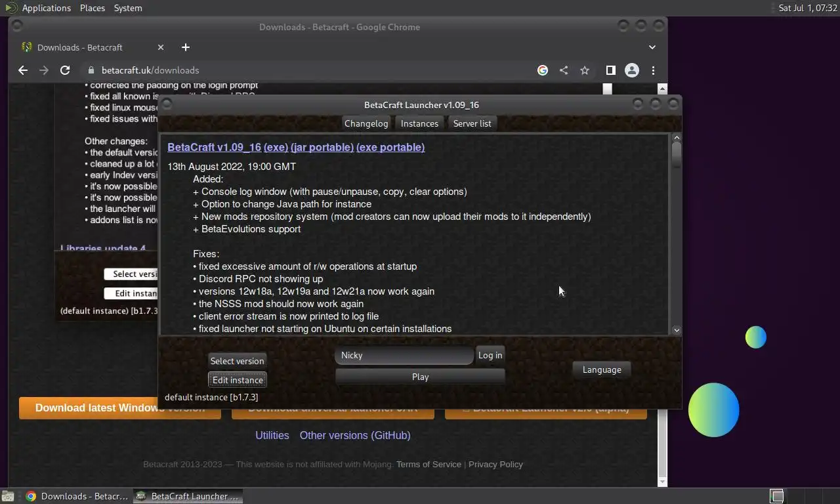Click the clock Sat Jul 1, 07:32
The image size is (840, 504).
click(807, 8)
